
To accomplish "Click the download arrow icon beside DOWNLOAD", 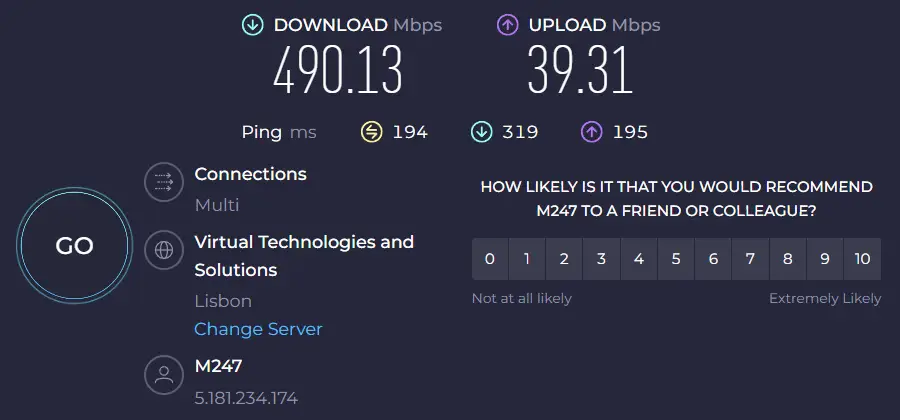I will [x=253, y=25].
